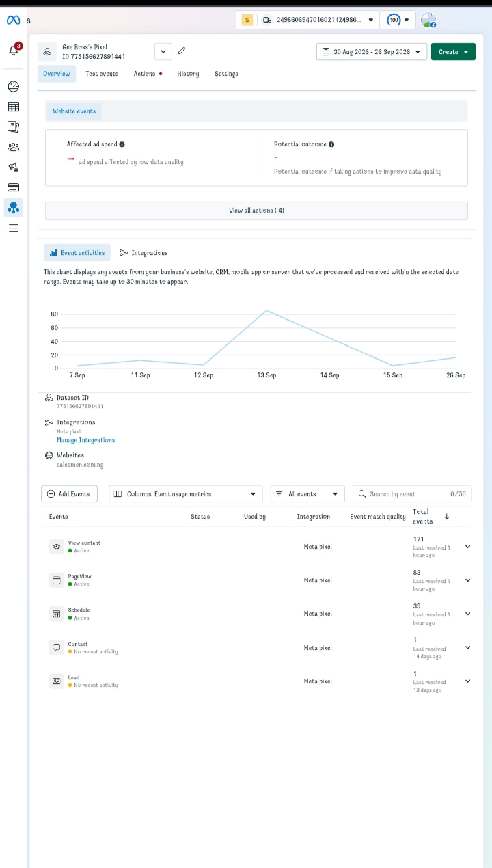
Task: Click the Events Manager icon in sidebar
Action: 14,207
